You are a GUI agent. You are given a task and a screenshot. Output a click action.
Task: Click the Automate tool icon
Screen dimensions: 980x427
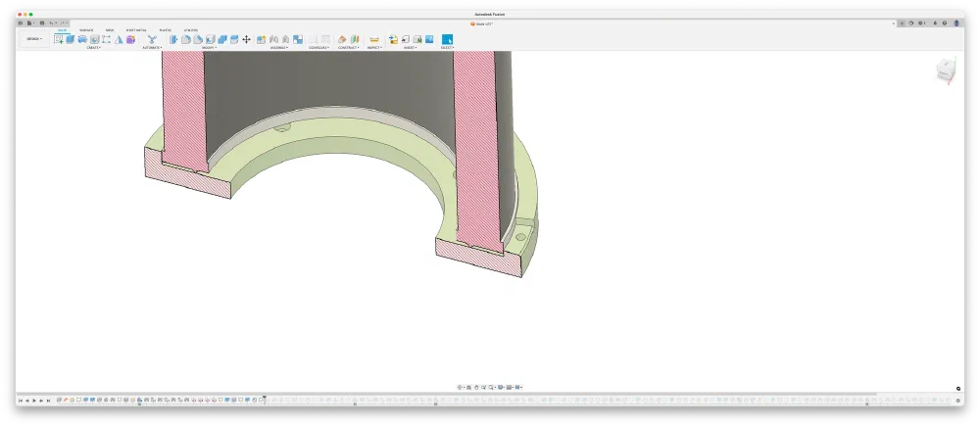click(x=152, y=39)
